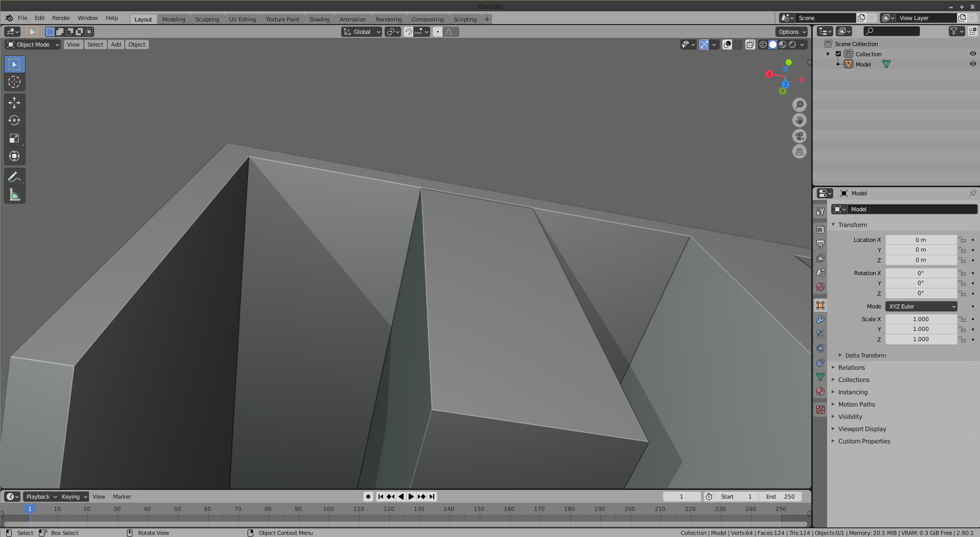Open the Options button in viewport header
The width and height of the screenshot is (980, 537).
(791, 32)
